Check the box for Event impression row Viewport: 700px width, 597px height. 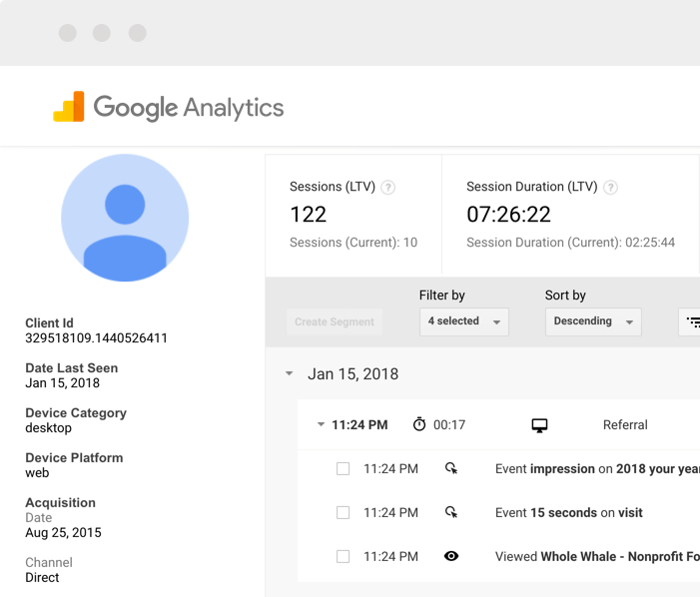(343, 468)
